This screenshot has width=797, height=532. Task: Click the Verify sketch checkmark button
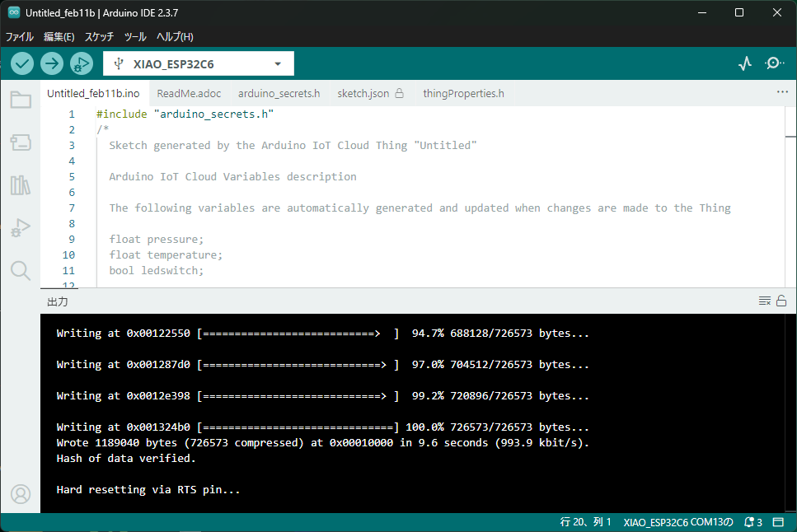(22, 63)
